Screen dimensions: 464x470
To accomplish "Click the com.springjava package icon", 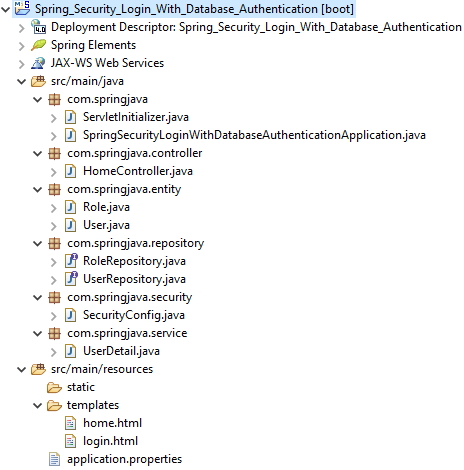I will pos(54,99).
